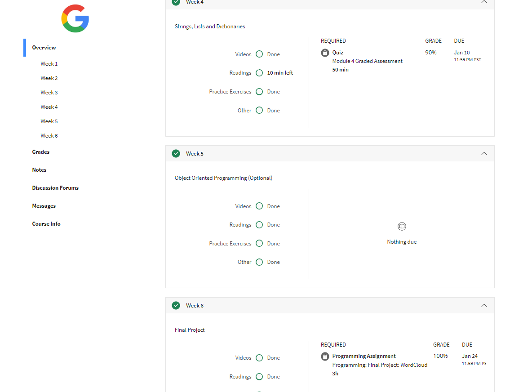Collapse the Week 5 section
Image resolution: width=532 pixels, height=392 pixels.
tap(484, 154)
